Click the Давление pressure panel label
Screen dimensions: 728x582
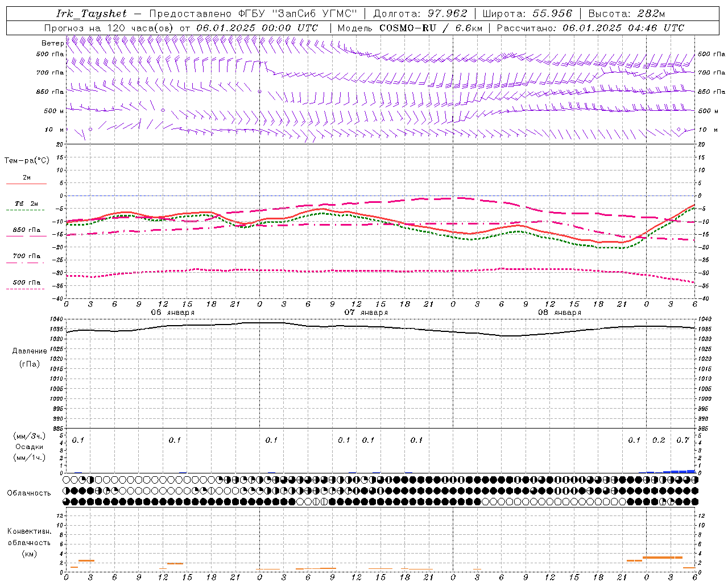coord(30,351)
